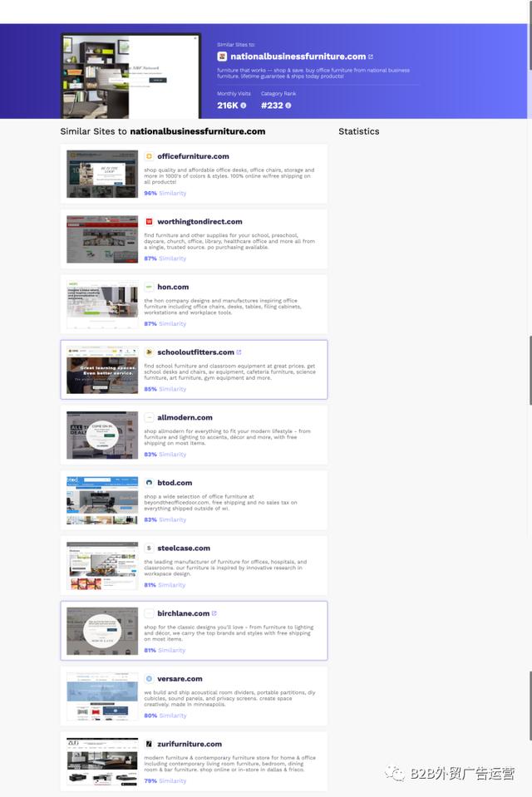The width and height of the screenshot is (532, 797).
Task: Click the 96% Similarity label for officefurniture.com
Action: pos(165,193)
